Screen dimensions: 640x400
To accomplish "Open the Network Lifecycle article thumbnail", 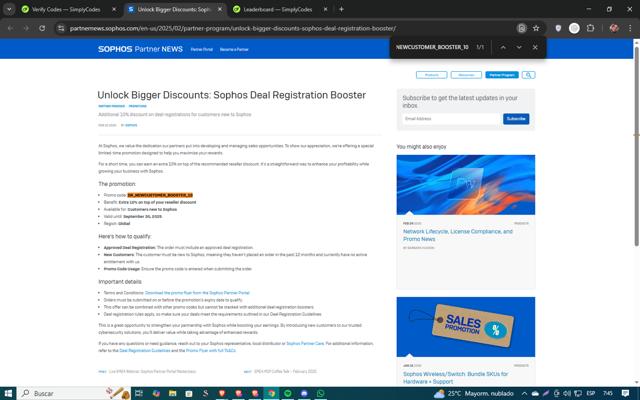I will [466, 185].
